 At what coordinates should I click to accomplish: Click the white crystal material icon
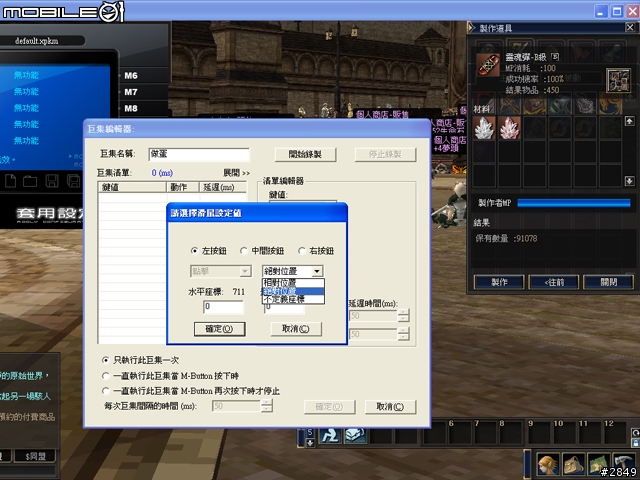(x=484, y=128)
